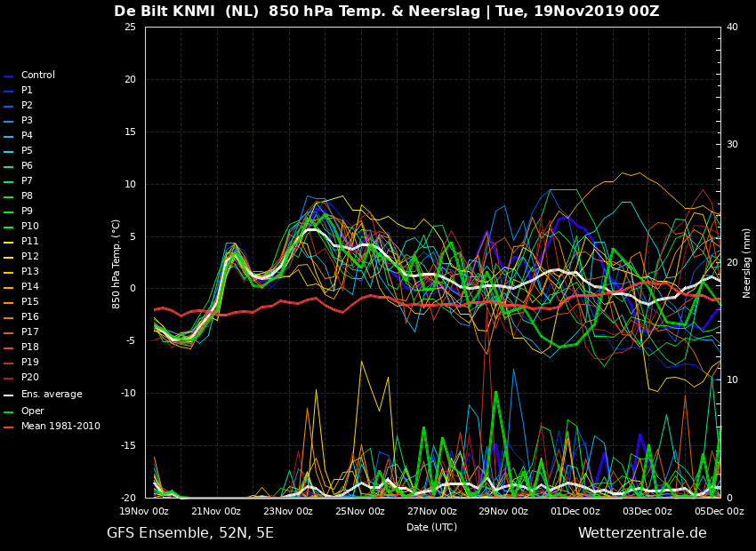Click the Oper legend label
Screen dimensions: 756x551
(32, 411)
